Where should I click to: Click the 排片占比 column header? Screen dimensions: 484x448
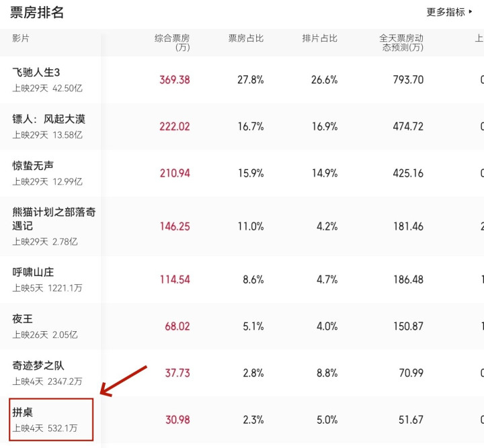point(319,38)
